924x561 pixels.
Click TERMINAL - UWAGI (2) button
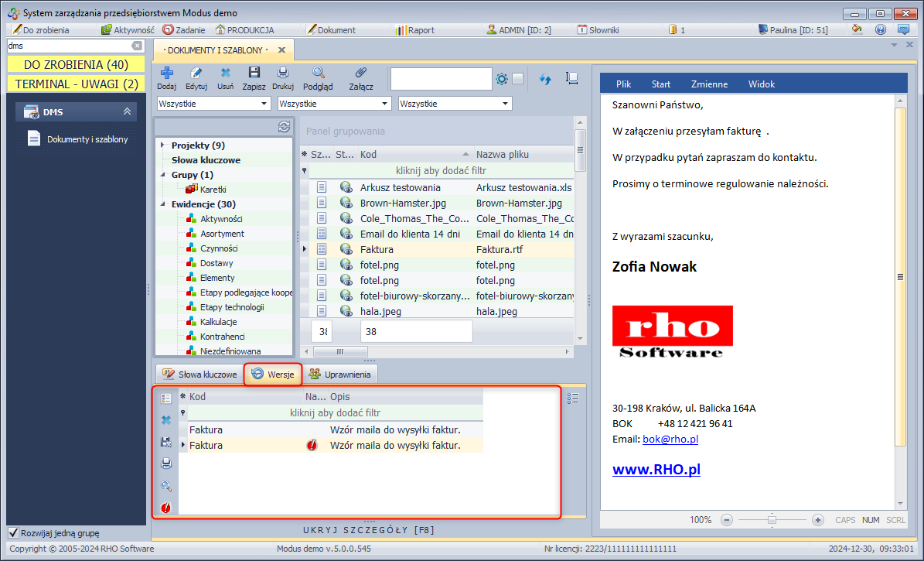[x=76, y=84]
